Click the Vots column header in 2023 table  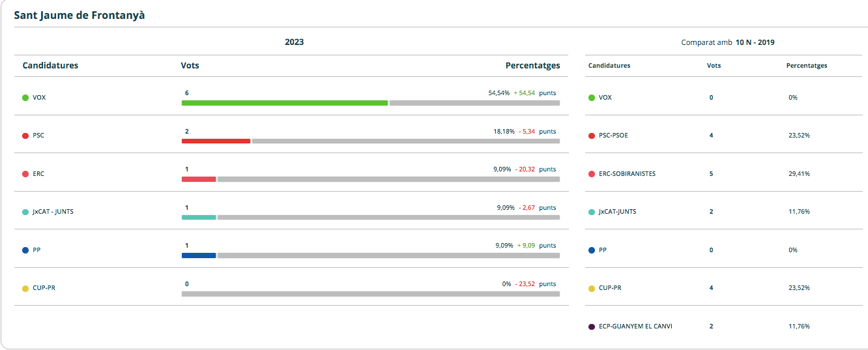click(190, 65)
